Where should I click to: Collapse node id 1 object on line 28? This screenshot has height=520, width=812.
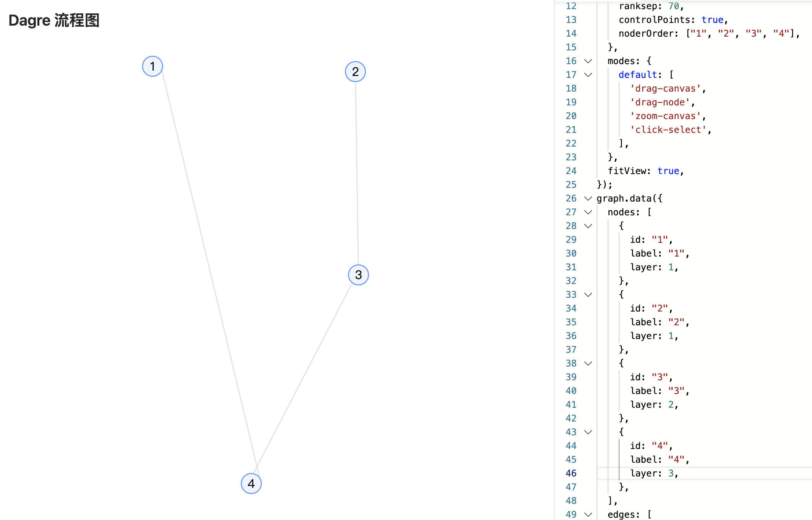pos(588,226)
